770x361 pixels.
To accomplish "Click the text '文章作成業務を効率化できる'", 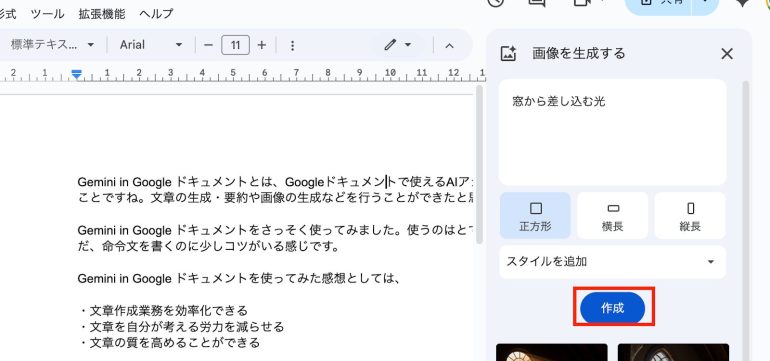I will (x=168, y=310).
